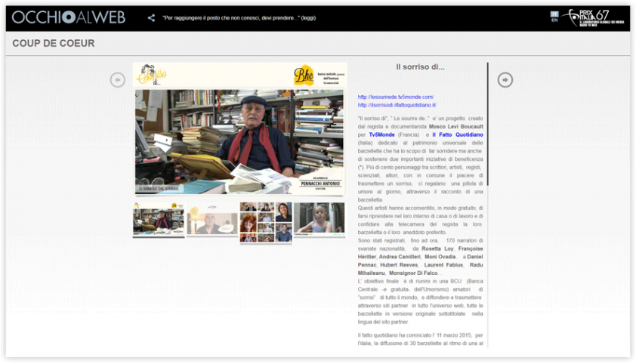Switch language to EN

pyautogui.click(x=554, y=20)
